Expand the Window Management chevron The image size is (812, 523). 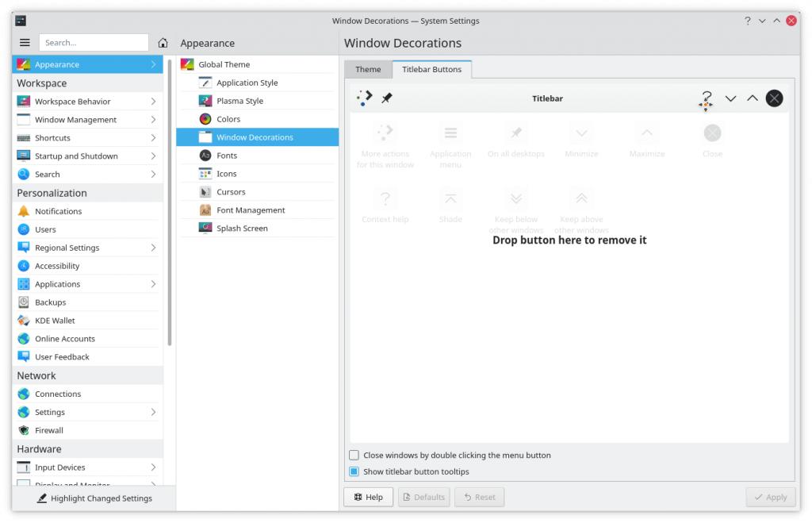pos(153,120)
